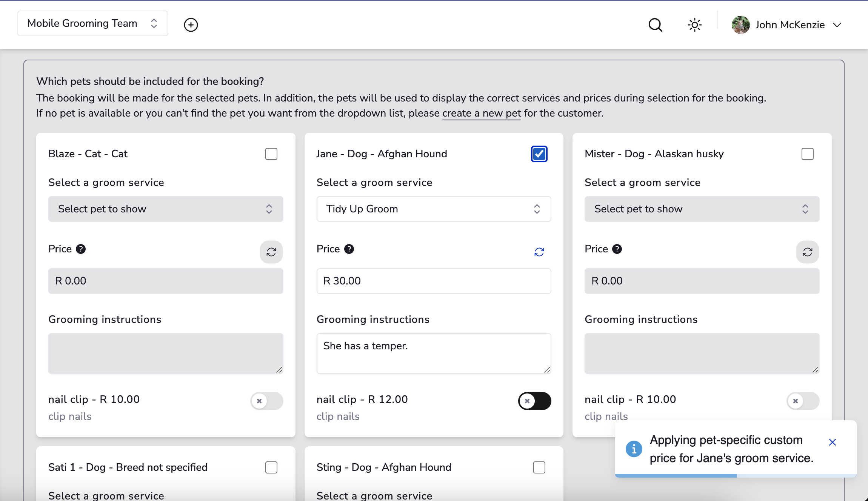868x501 pixels.
Task: Click Jane's R 30.00 price field
Action: click(434, 281)
